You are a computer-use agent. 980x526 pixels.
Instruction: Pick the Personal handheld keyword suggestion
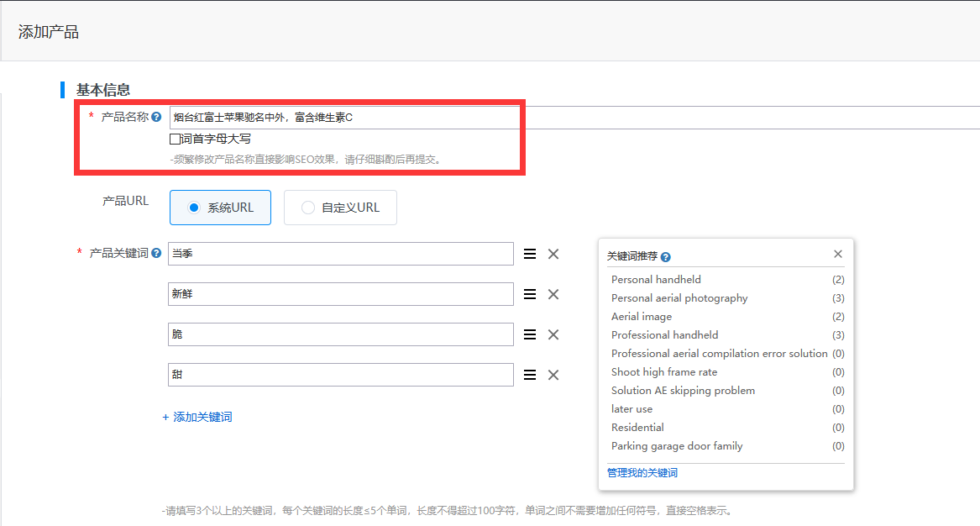point(656,280)
